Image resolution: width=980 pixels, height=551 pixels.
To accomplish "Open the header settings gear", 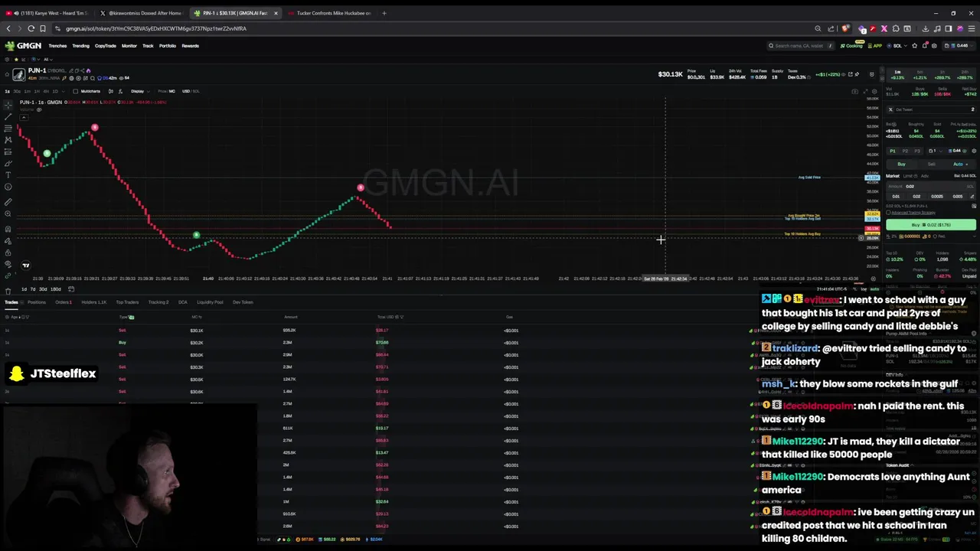I will (934, 46).
